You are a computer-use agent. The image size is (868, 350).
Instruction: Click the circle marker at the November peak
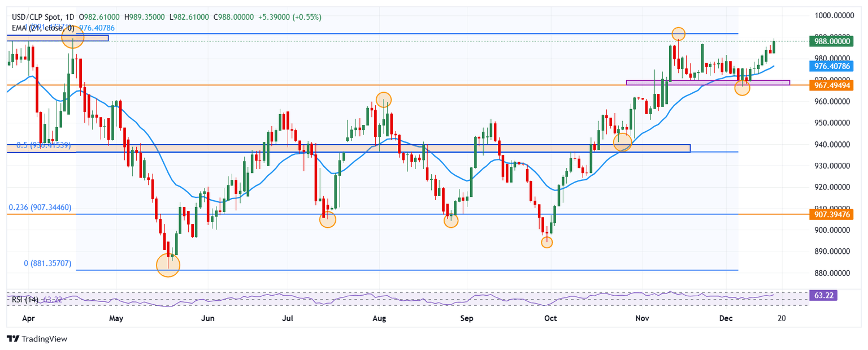679,34
